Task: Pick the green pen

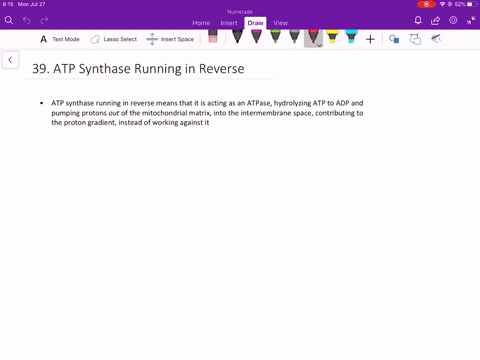Action: 275,37
